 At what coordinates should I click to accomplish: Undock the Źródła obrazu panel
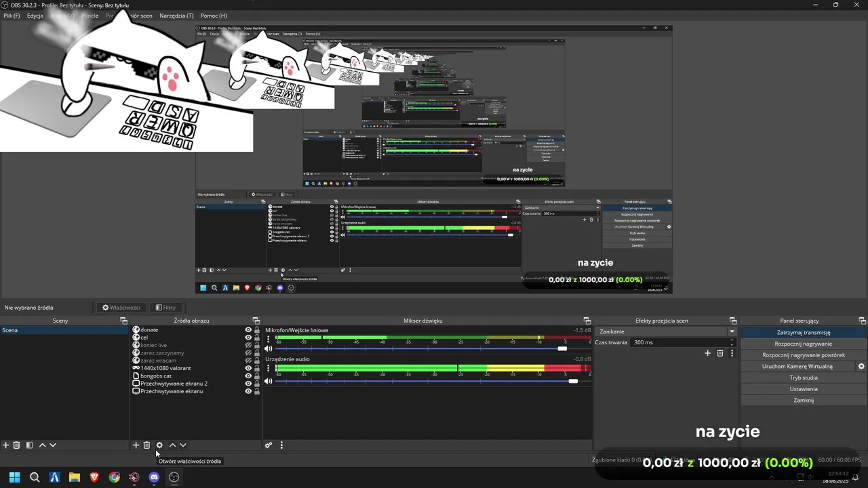pos(256,321)
